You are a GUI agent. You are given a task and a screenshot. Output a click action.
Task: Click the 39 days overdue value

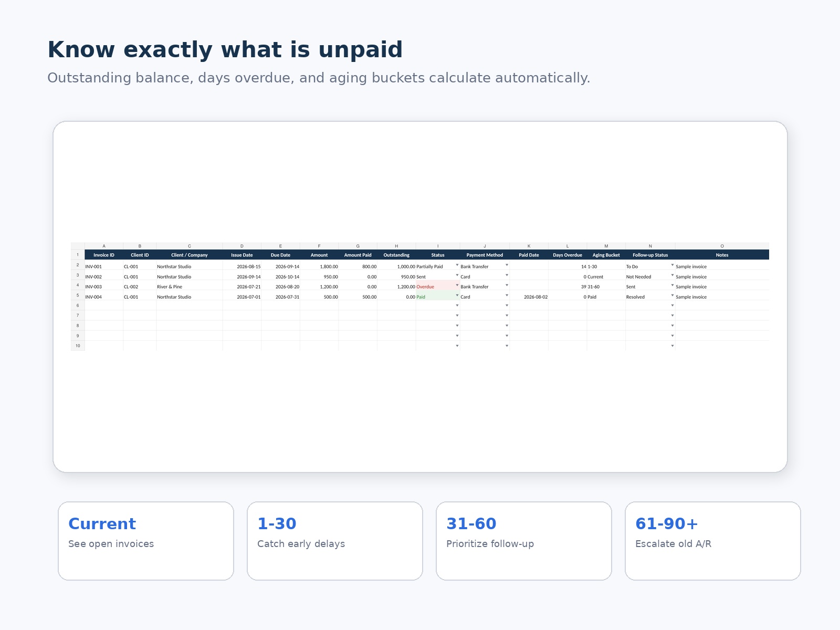[x=568, y=285]
